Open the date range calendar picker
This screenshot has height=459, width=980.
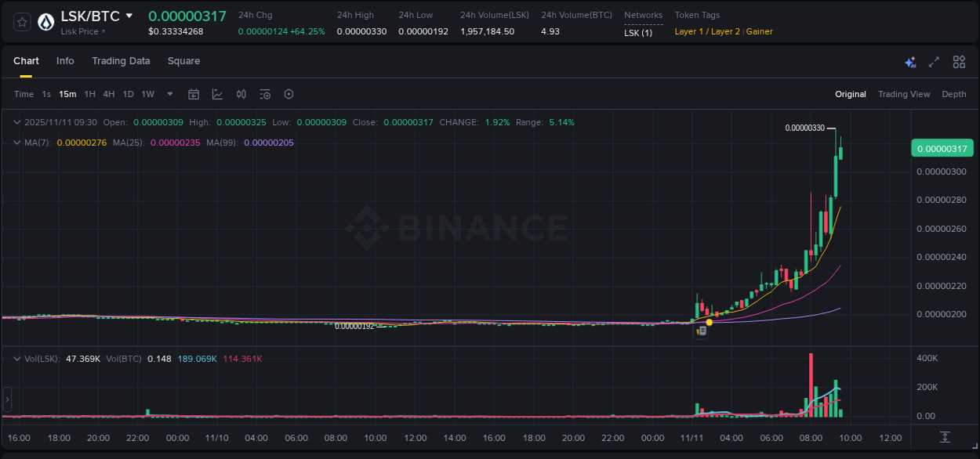pyautogui.click(x=194, y=94)
